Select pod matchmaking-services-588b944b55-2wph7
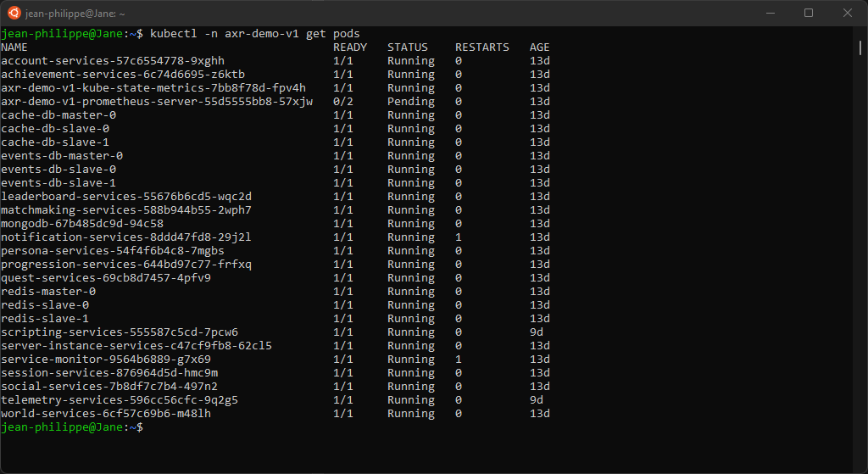The width and height of the screenshot is (868, 474). point(126,210)
